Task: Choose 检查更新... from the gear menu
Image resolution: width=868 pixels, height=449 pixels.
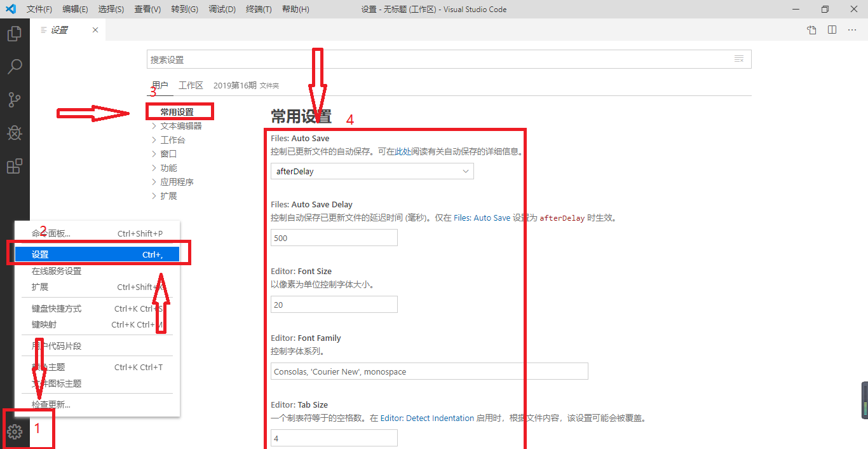Action: [97, 404]
